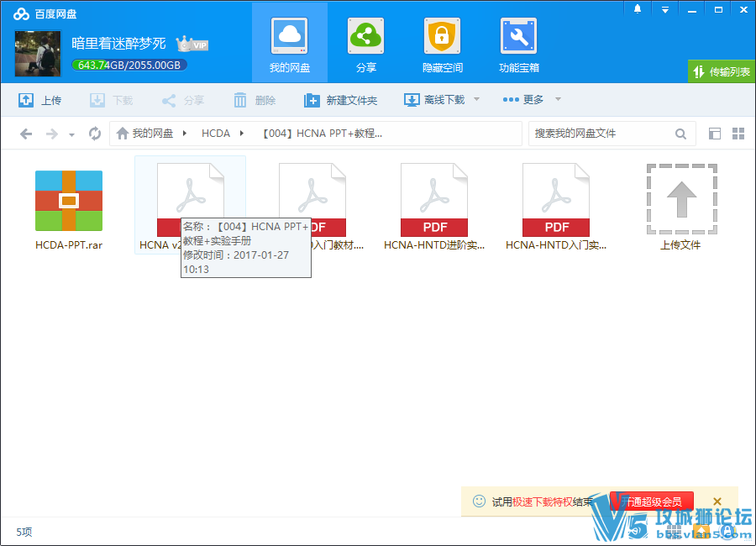Open the 传输列表 transfer list

tap(722, 72)
